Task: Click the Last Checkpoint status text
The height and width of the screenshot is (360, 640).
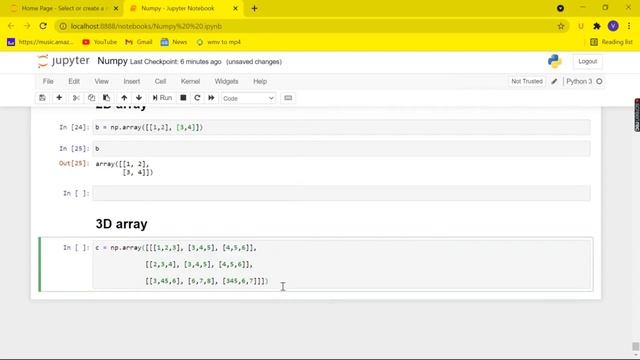Action: click(x=176, y=62)
